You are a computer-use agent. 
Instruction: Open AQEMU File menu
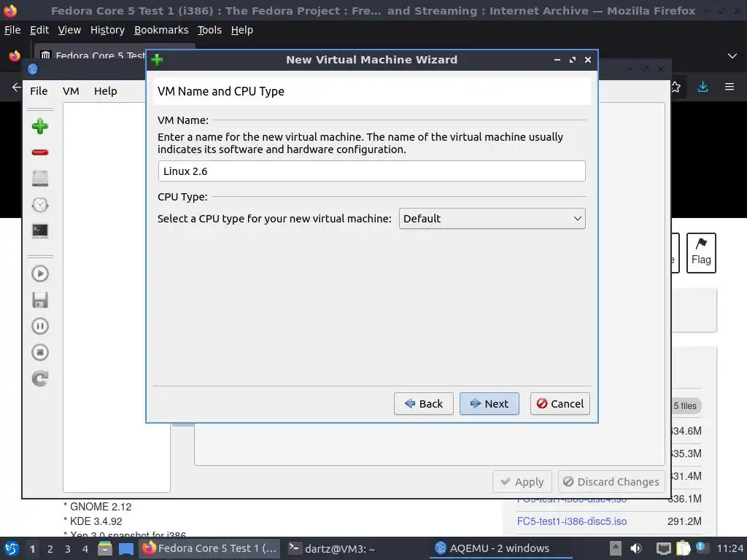point(39,91)
